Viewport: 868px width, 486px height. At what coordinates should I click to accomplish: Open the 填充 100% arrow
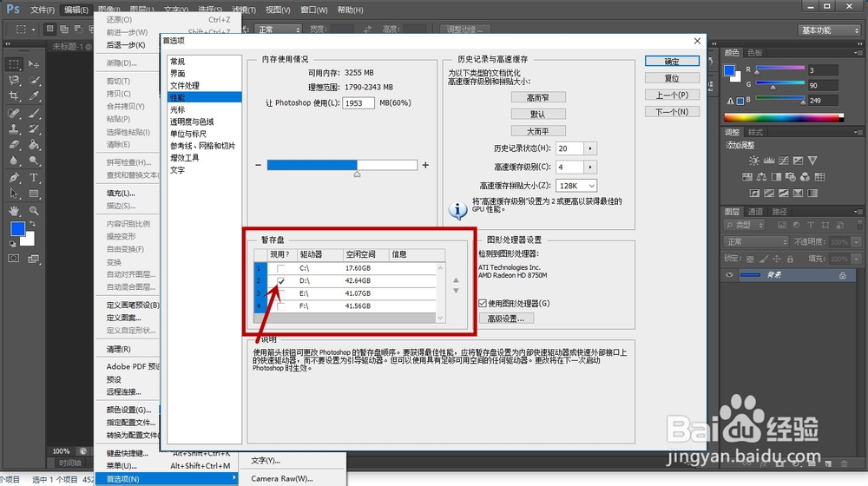[857, 259]
